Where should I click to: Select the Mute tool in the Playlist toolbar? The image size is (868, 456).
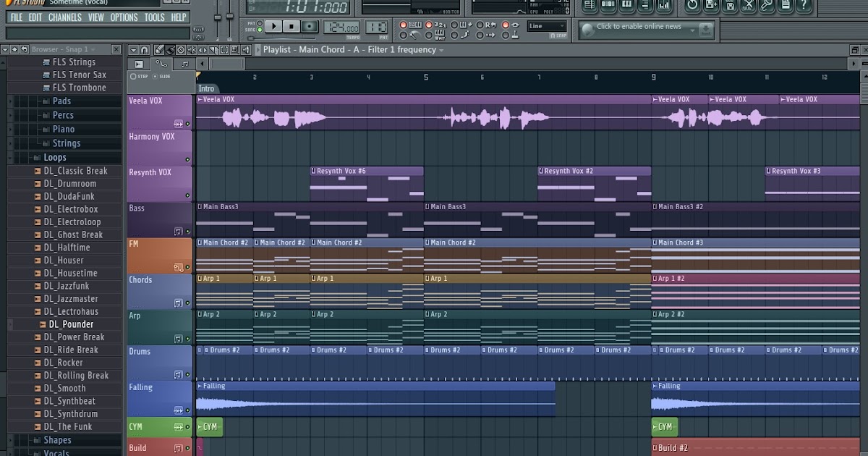192,50
